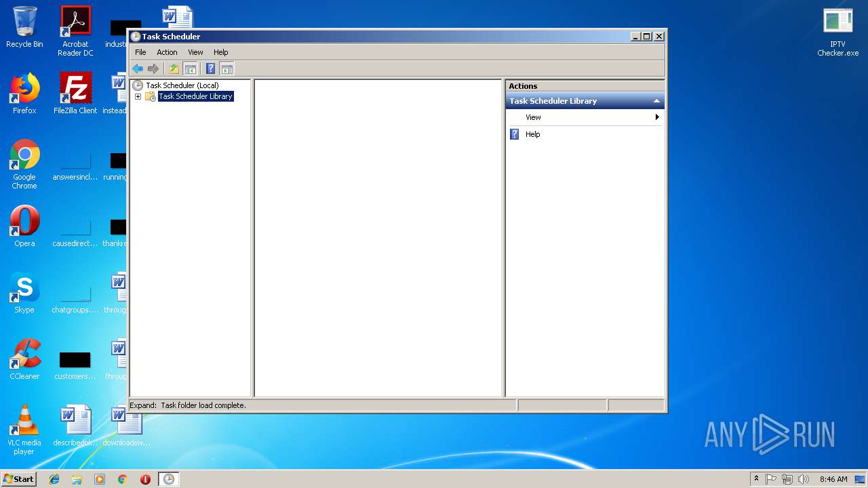Show hidden system tray icons arrow
The image size is (868, 488).
756,479
